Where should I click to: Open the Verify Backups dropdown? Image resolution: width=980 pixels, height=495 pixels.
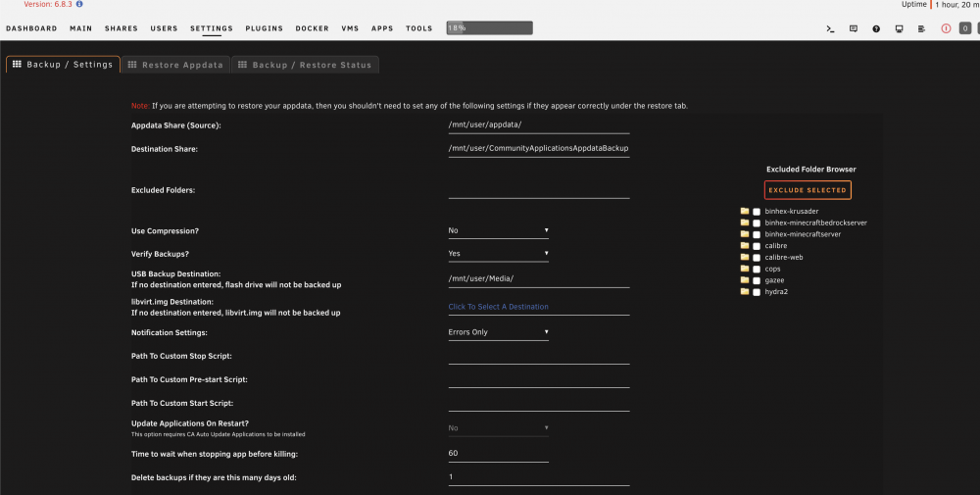point(498,254)
